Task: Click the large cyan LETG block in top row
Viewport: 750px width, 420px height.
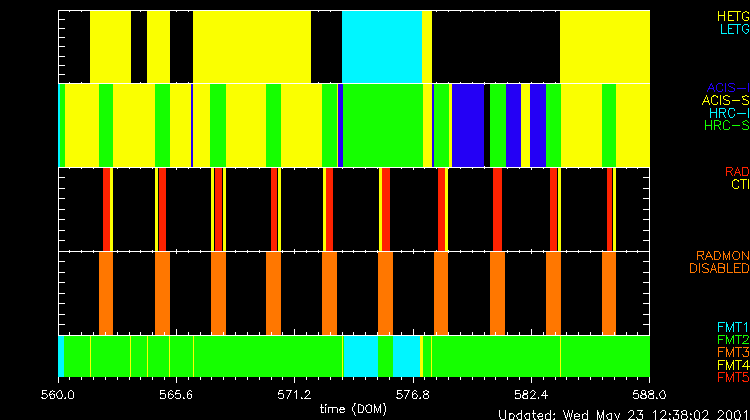Action: pos(381,47)
